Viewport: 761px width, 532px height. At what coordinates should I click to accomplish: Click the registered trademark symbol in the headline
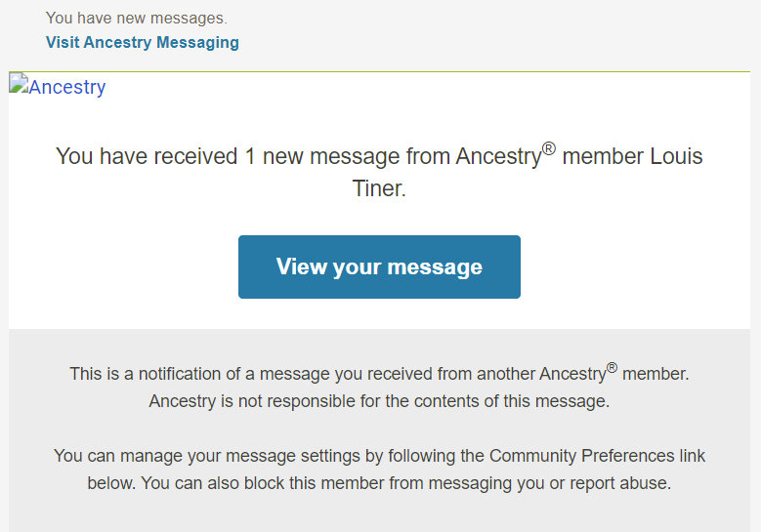(x=548, y=149)
